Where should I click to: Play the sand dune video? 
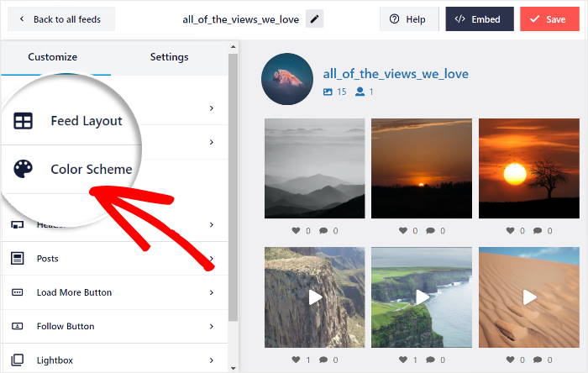coord(528,297)
